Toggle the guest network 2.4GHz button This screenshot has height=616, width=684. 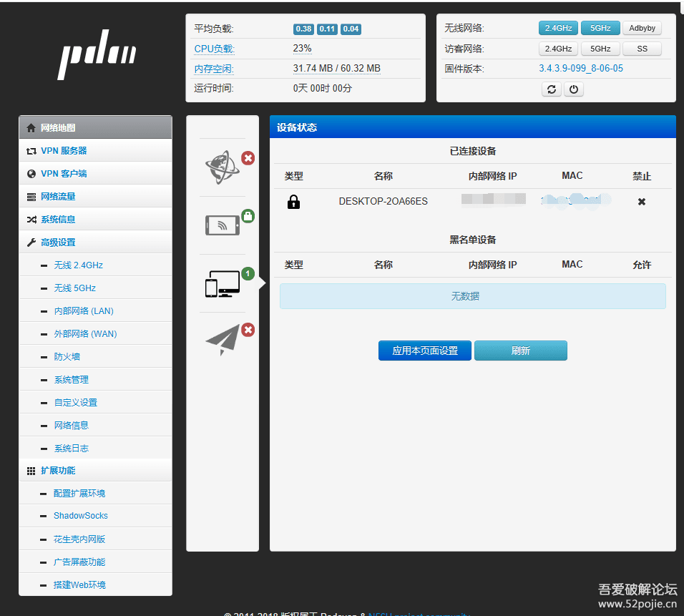[x=558, y=49]
